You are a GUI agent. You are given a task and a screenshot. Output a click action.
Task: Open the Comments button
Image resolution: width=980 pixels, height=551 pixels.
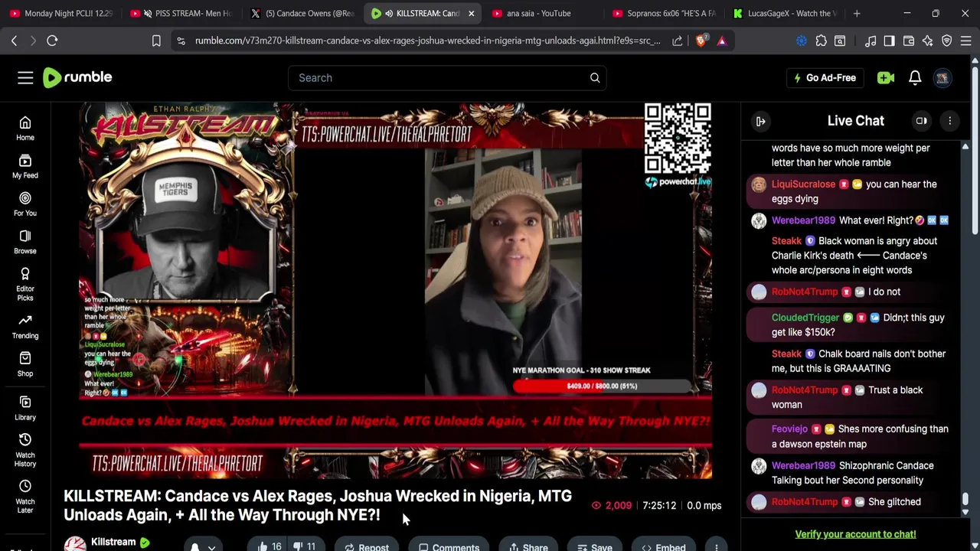coord(449,546)
